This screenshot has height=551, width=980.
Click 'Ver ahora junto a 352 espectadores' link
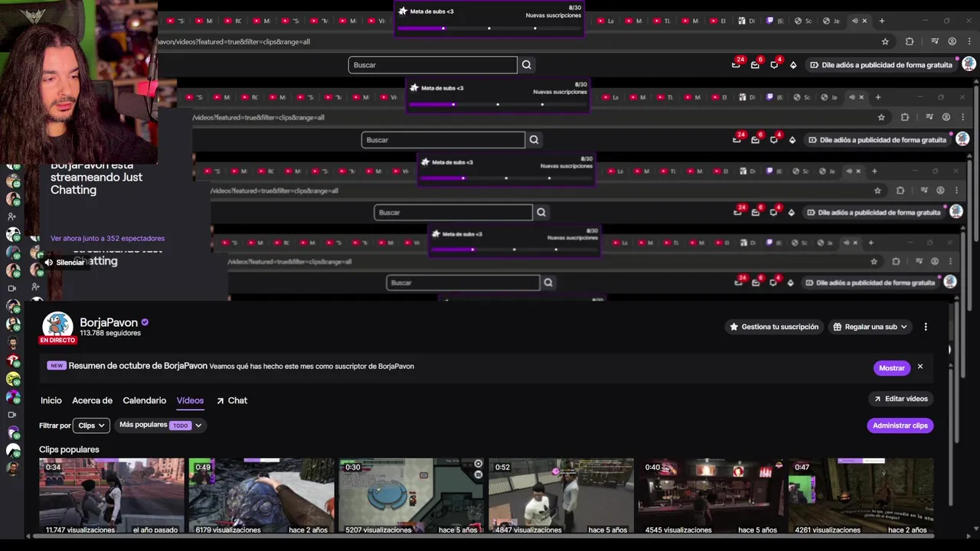point(107,238)
